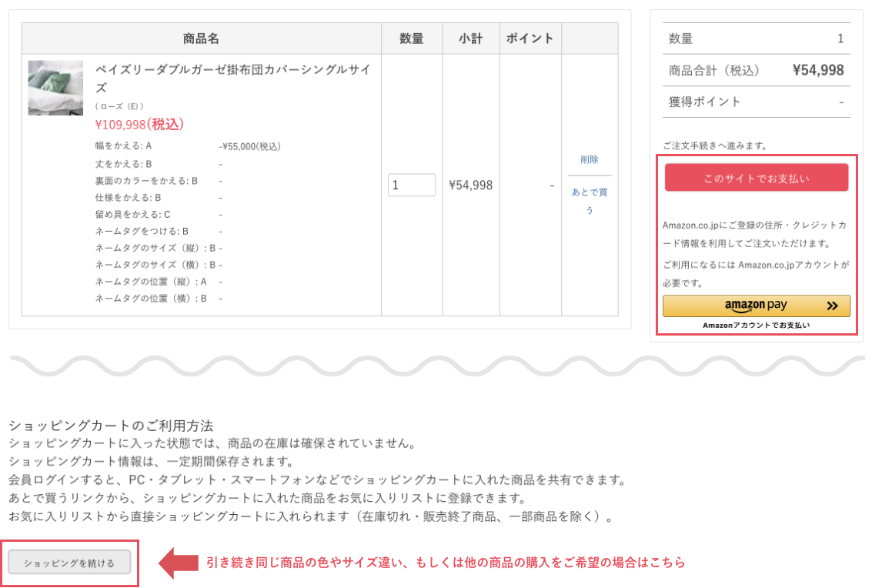Click the 数量 column header in table
Screen dimensions: 872x588
coord(412,38)
